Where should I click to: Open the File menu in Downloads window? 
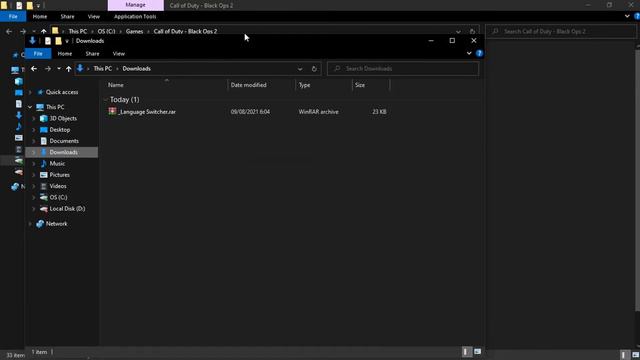[38, 53]
